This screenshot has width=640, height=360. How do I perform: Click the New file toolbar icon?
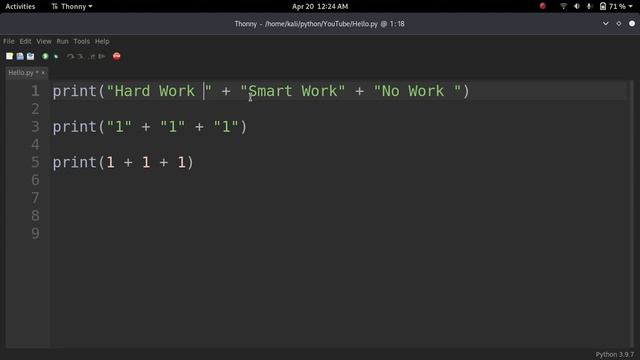[x=9, y=56]
